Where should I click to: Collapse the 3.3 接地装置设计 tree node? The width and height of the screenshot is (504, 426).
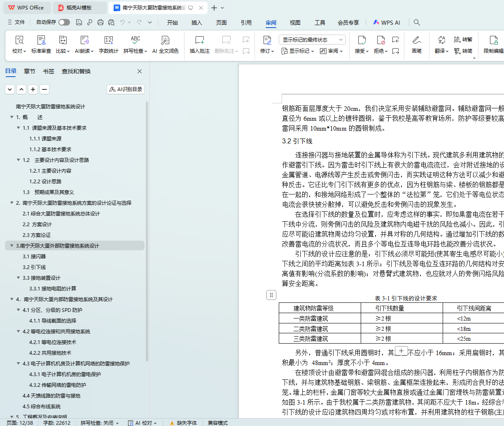(19, 278)
